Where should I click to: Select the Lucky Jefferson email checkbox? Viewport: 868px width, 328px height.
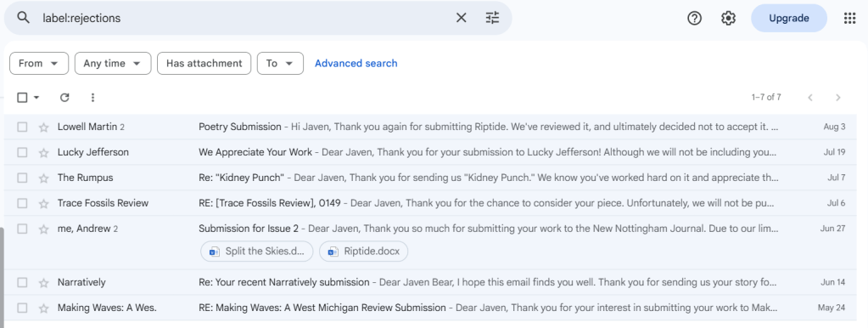pos(22,152)
